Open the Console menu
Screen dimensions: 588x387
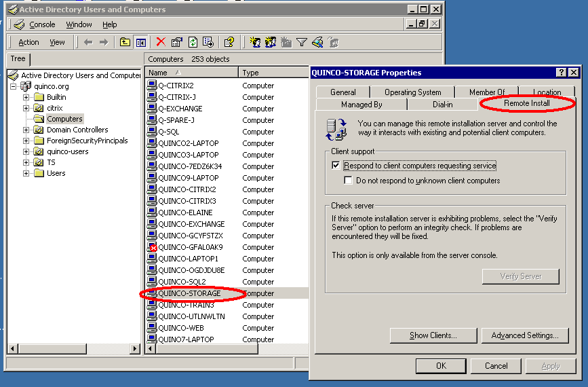(42, 24)
